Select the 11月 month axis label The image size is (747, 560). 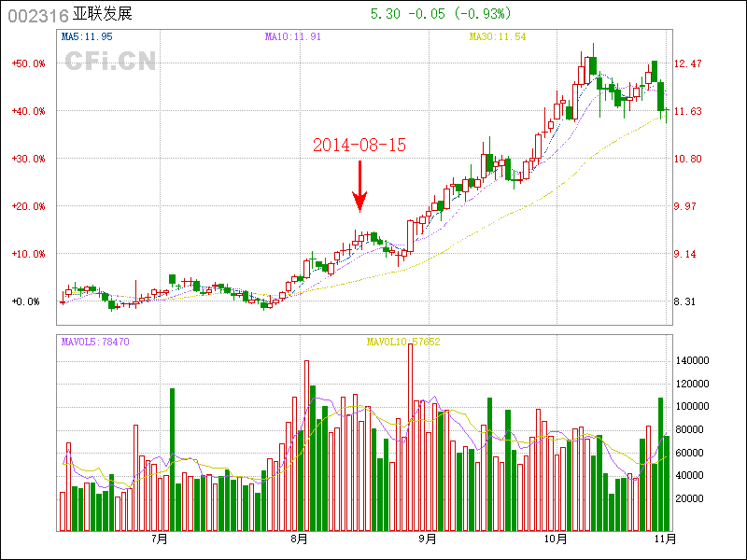[665, 539]
